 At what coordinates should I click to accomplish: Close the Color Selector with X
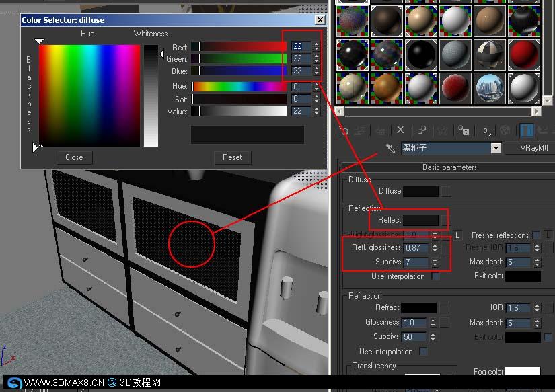tap(320, 19)
